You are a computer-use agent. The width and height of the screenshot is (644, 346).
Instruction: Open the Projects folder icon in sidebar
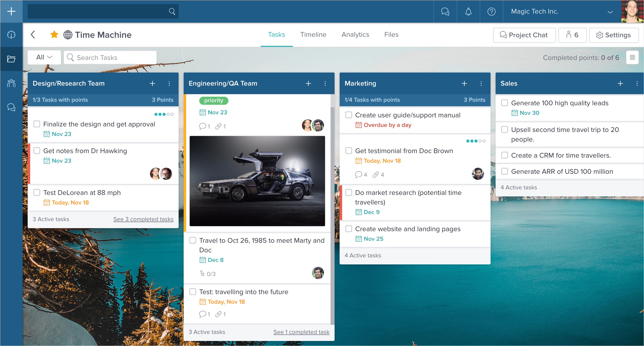coord(11,59)
